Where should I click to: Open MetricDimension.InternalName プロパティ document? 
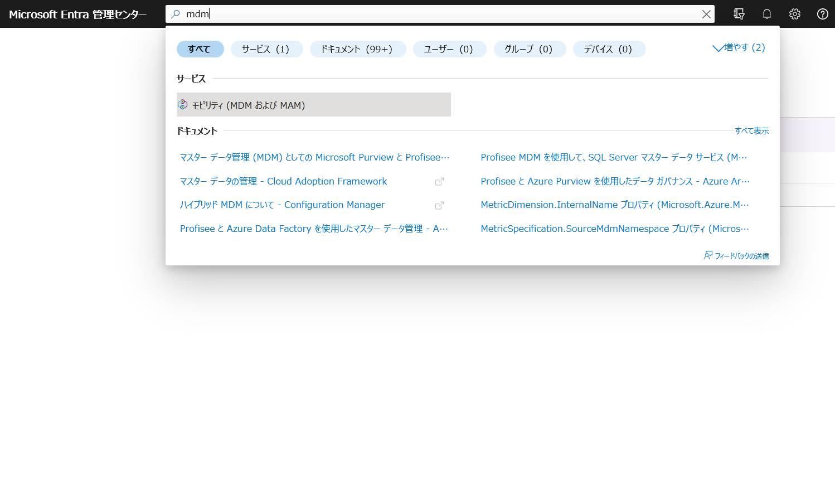point(615,205)
